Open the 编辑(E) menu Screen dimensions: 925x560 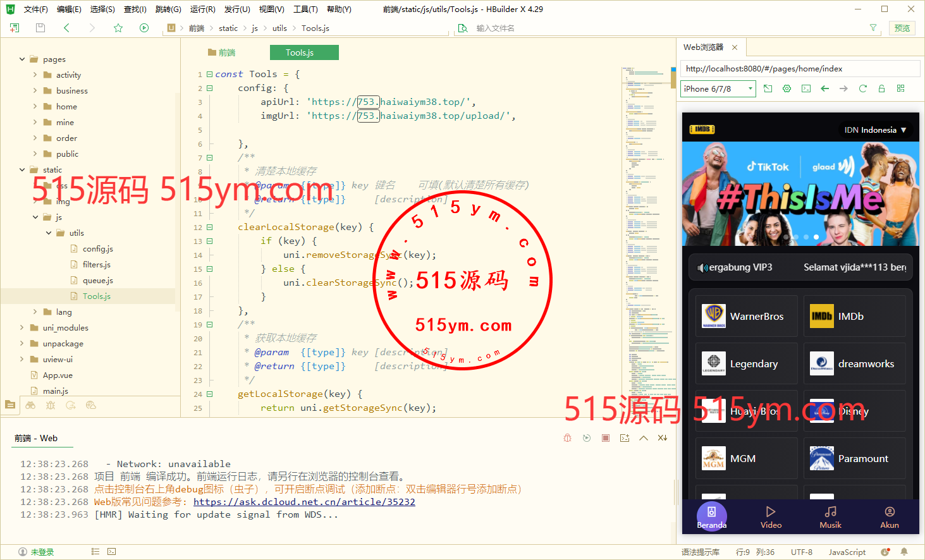(69, 9)
